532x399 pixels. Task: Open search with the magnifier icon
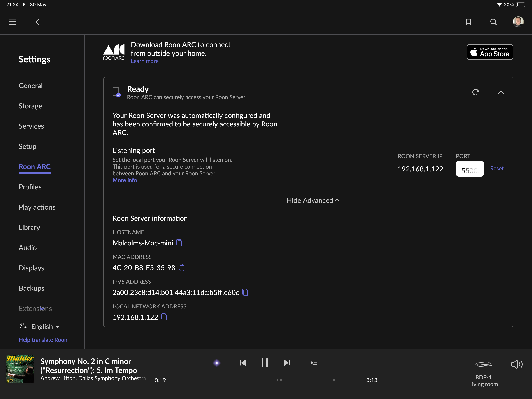coord(493,22)
